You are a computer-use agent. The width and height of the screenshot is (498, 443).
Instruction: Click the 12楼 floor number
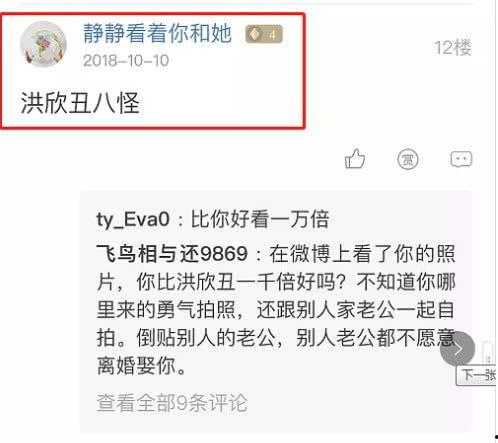tap(453, 47)
